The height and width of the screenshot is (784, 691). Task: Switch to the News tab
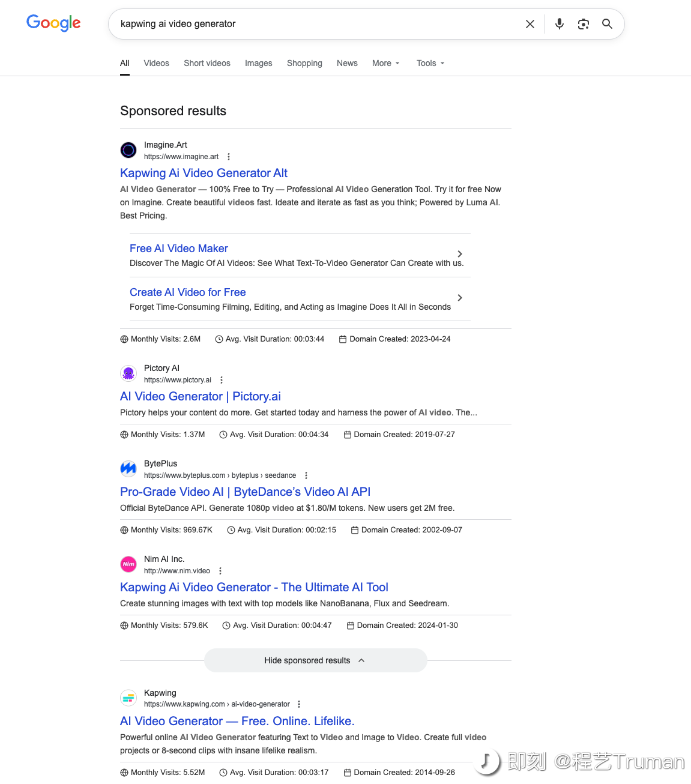point(347,63)
